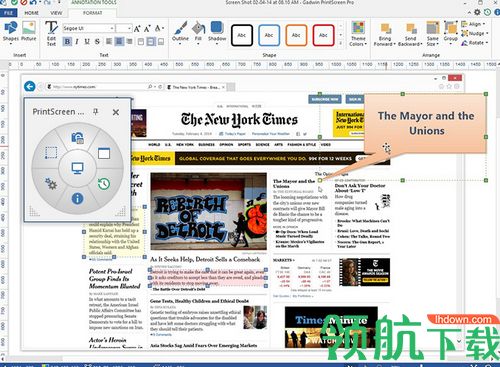
Task: Open the Rotate dropdown menu
Action: point(474,43)
